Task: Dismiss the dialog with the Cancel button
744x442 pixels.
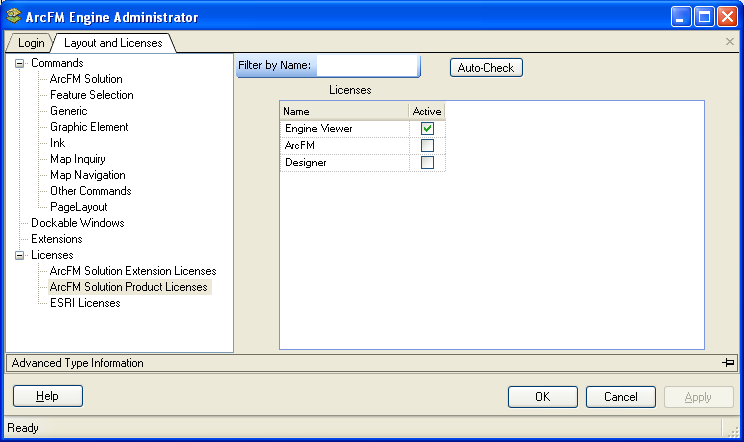Action: [x=621, y=396]
